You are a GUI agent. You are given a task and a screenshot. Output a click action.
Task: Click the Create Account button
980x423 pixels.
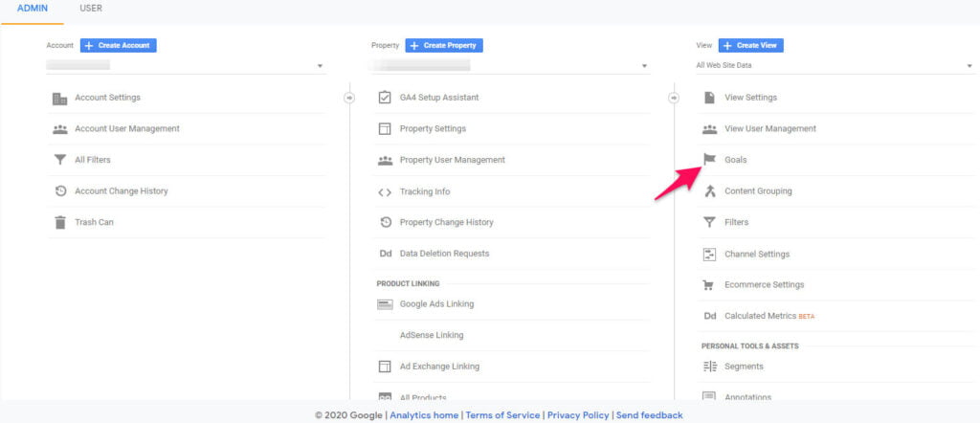[x=118, y=46]
